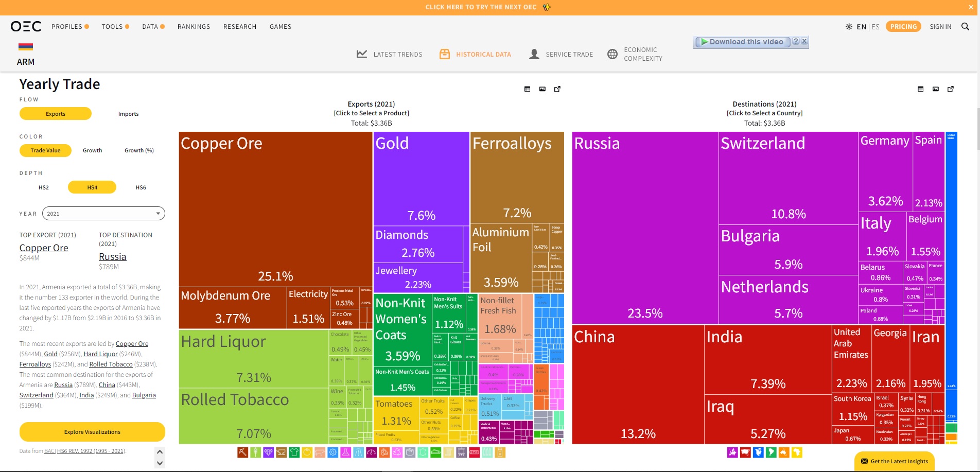Click the purple diamond category icon

click(x=268, y=452)
